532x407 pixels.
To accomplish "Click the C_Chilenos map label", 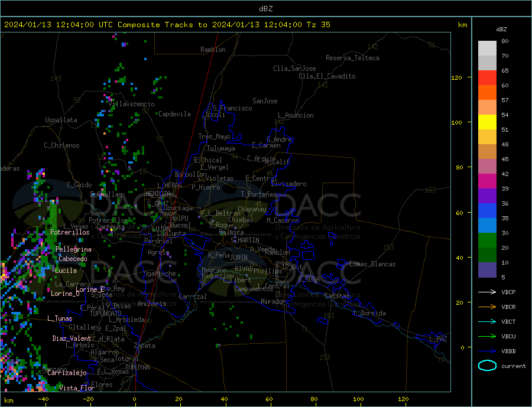I will [x=61, y=145].
